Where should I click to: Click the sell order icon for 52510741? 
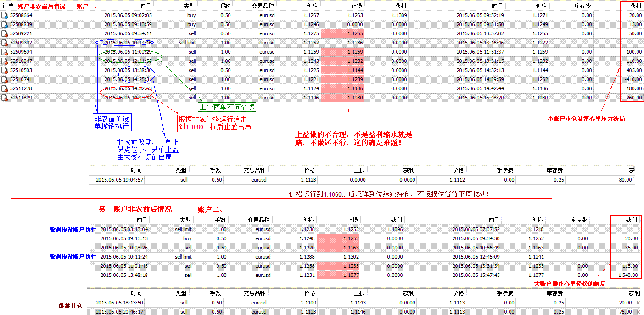point(4,79)
